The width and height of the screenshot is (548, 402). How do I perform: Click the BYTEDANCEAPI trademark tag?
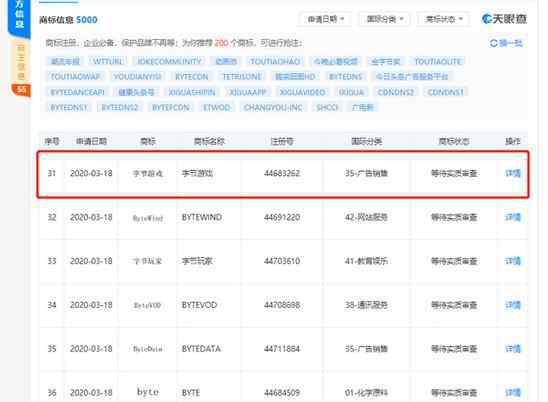pyautogui.click(x=78, y=92)
